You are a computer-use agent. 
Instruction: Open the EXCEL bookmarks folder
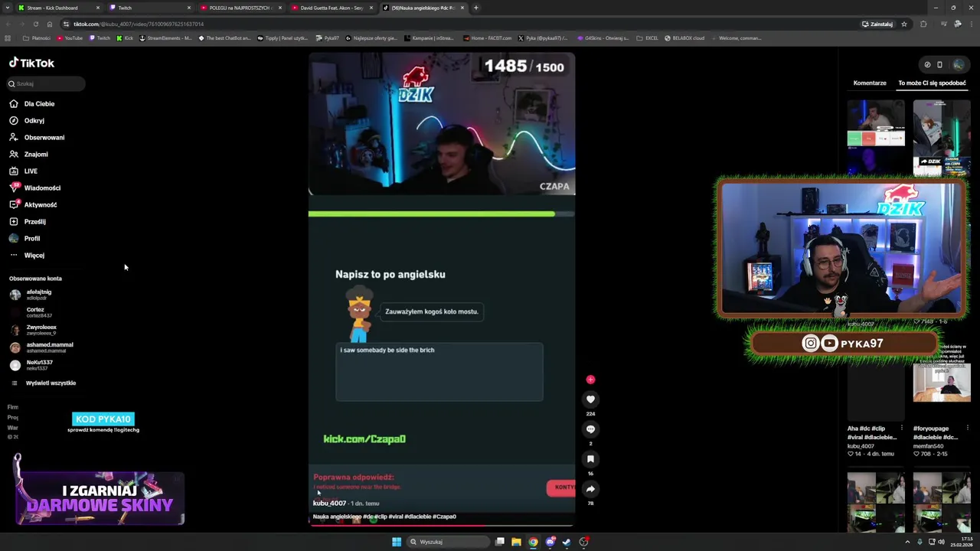648,37
